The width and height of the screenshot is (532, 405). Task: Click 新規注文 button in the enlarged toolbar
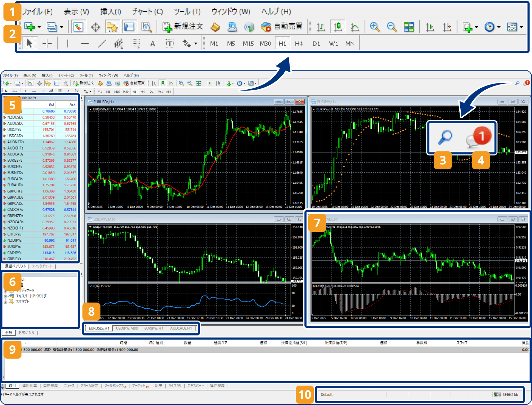click(183, 27)
